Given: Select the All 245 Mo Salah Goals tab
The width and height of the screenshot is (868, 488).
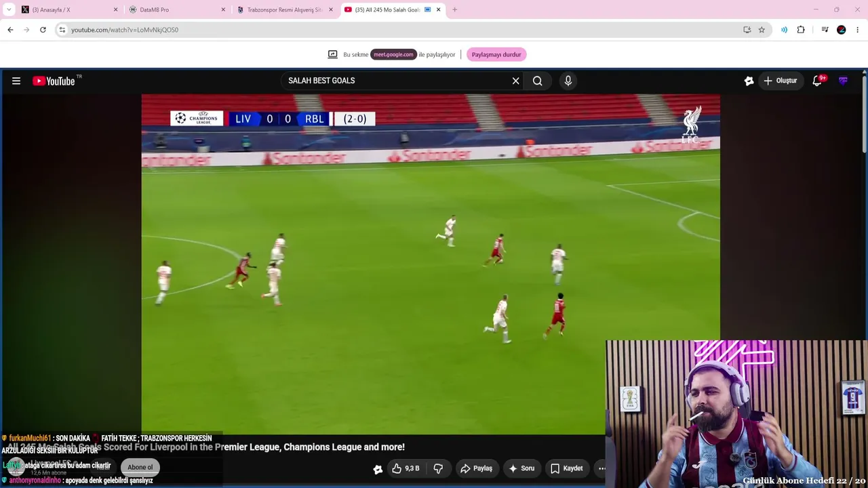Looking at the screenshot, I should 392,9.
